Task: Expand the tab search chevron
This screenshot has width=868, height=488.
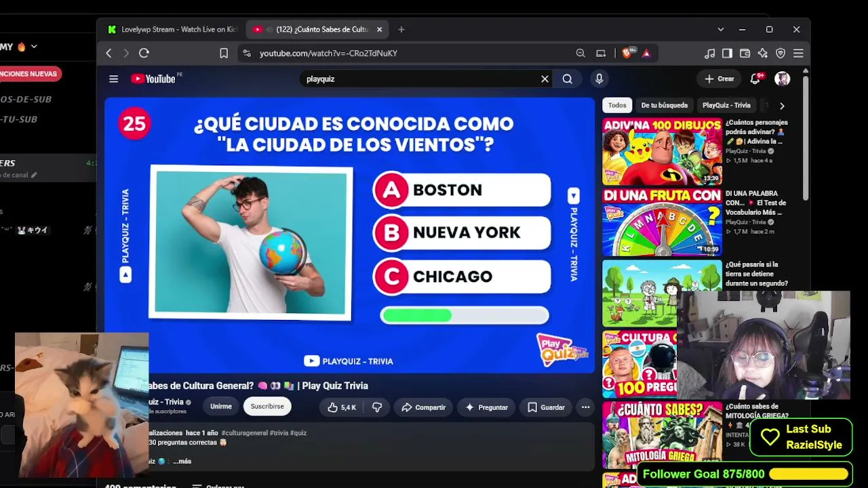Action: 720,29
